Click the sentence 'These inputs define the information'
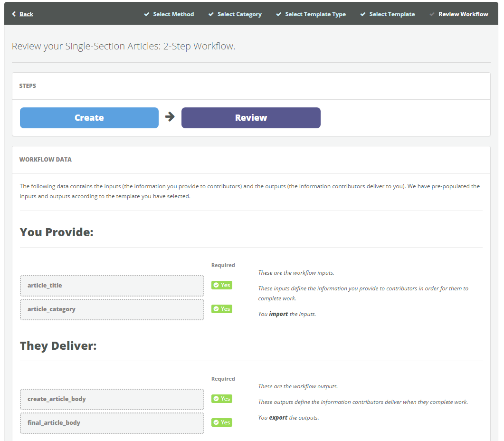Screen dimensions: 504x441 coord(363,293)
